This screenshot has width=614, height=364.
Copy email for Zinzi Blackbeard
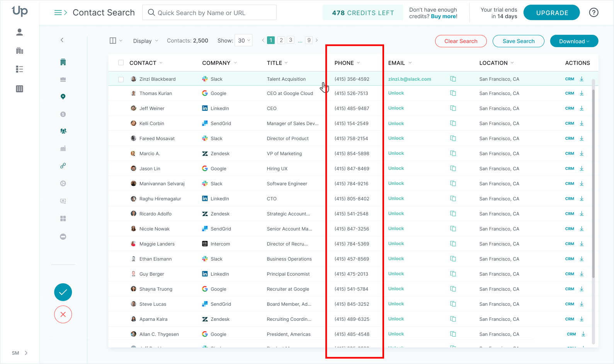[x=453, y=79]
